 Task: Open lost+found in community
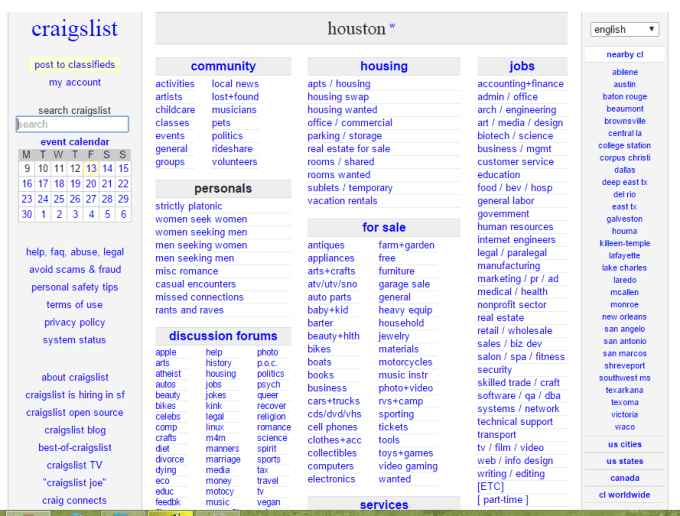click(235, 97)
